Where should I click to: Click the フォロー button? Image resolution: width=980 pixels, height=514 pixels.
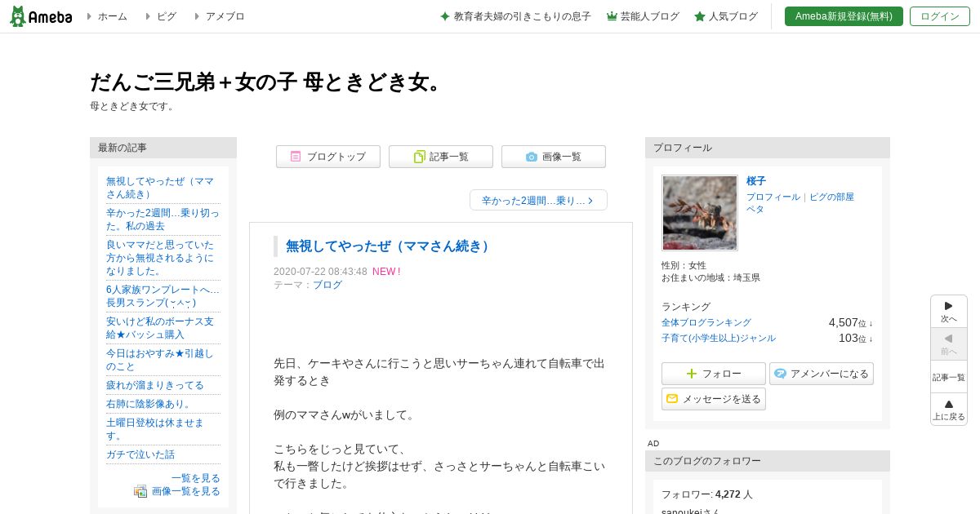(714, 374)
